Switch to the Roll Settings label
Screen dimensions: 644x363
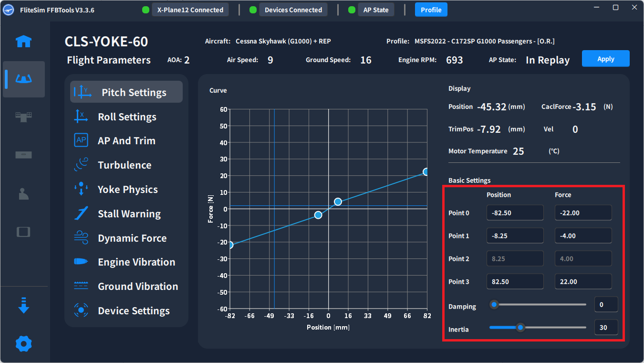pyautogui.click(x=127, y=117)
